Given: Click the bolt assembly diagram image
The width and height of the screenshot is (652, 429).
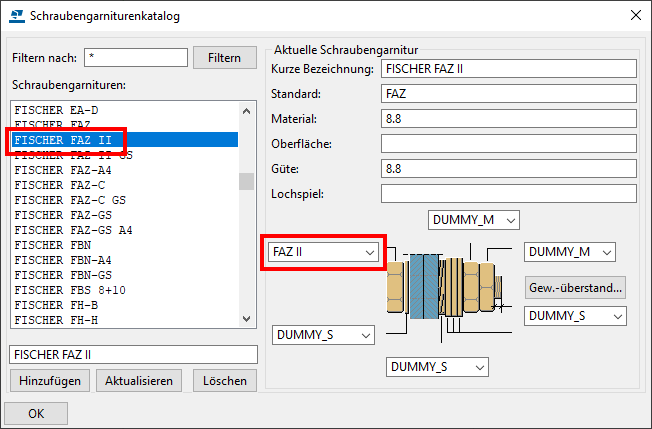Looking at the screenshot, I should click(449, 291).
